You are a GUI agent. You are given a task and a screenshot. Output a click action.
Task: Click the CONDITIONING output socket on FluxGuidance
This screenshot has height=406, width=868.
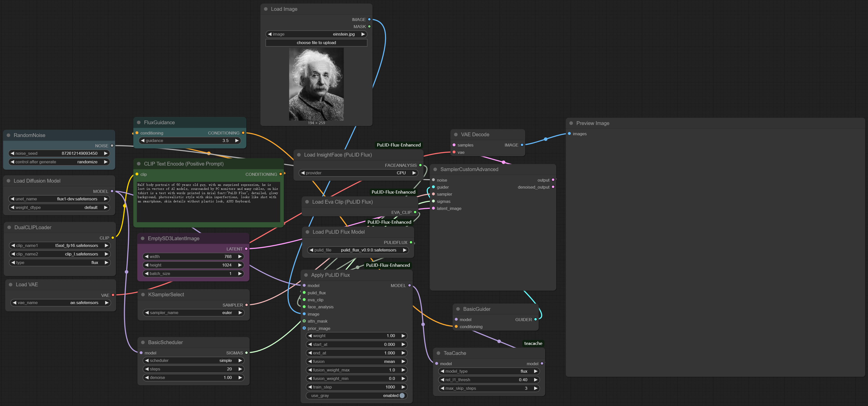243,133
